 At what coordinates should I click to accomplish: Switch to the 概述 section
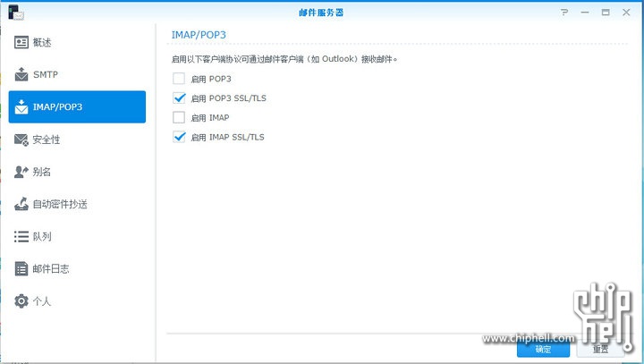pyautogui.click(x=77, y=42)
